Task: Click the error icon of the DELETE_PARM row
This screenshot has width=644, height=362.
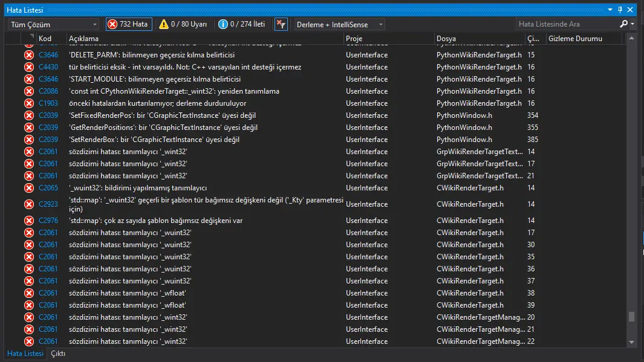Action: click(x=29, y=55)
